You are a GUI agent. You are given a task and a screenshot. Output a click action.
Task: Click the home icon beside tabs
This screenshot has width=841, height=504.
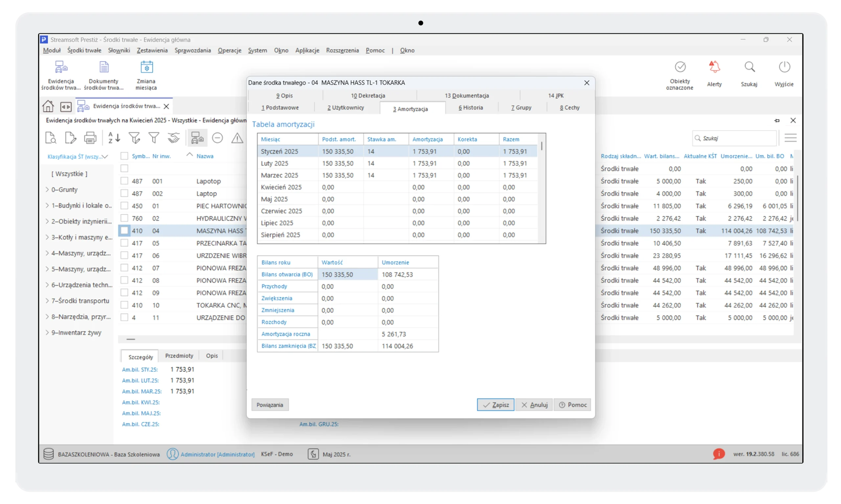[48, 106]
